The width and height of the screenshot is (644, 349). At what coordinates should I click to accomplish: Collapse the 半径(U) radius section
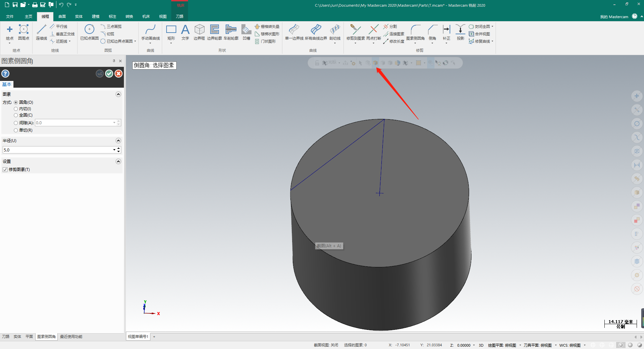click(118, 141)
